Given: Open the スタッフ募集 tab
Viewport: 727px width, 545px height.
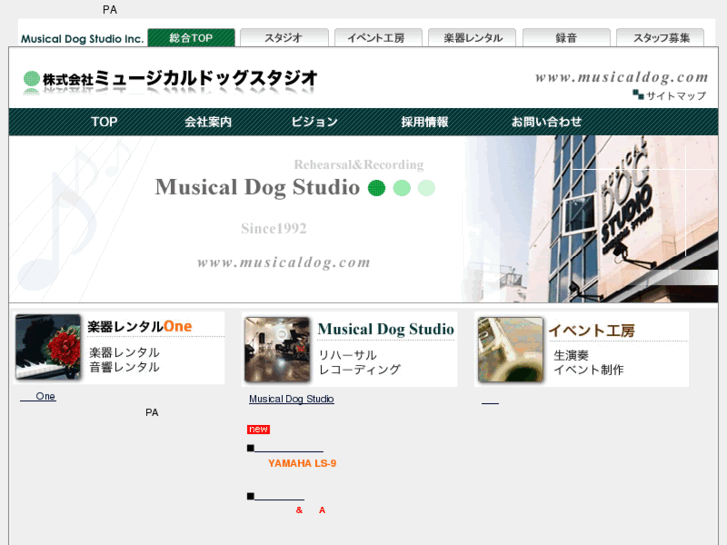Looking at the screenshot, I should click(x=660, y=38).
